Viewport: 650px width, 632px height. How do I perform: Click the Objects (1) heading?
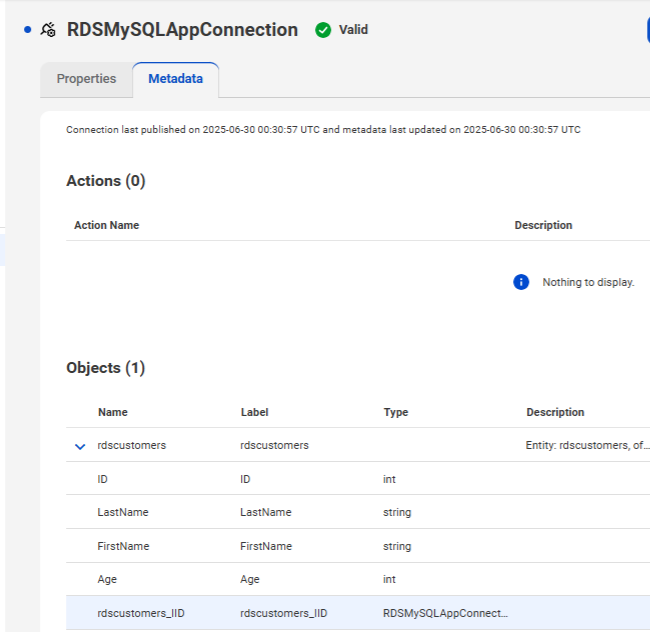(106, 368)
